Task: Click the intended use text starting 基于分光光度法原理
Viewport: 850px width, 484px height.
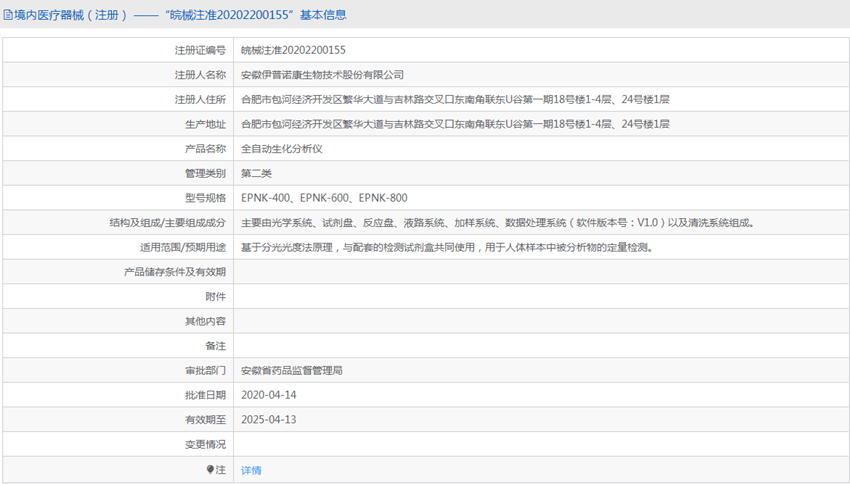Action: 447,247
